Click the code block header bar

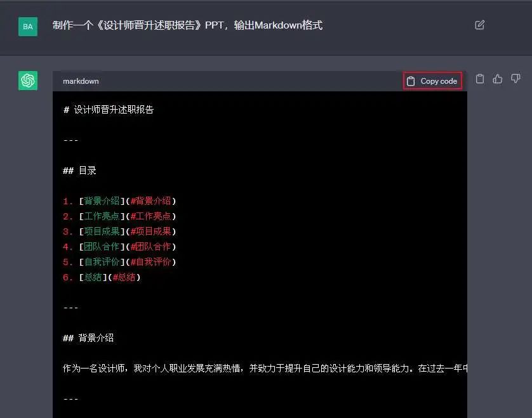[x=254, y=81]
